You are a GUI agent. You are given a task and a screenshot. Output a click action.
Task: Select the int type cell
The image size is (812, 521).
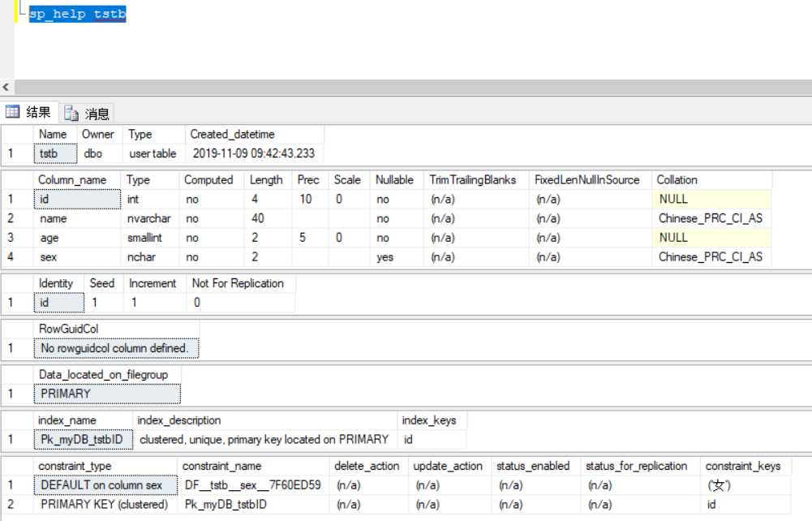(151, 200)
